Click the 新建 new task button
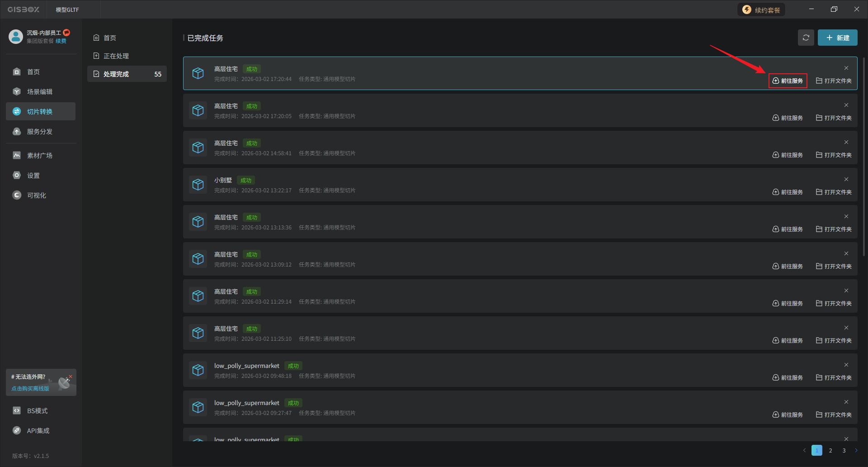 click(837, 38)
